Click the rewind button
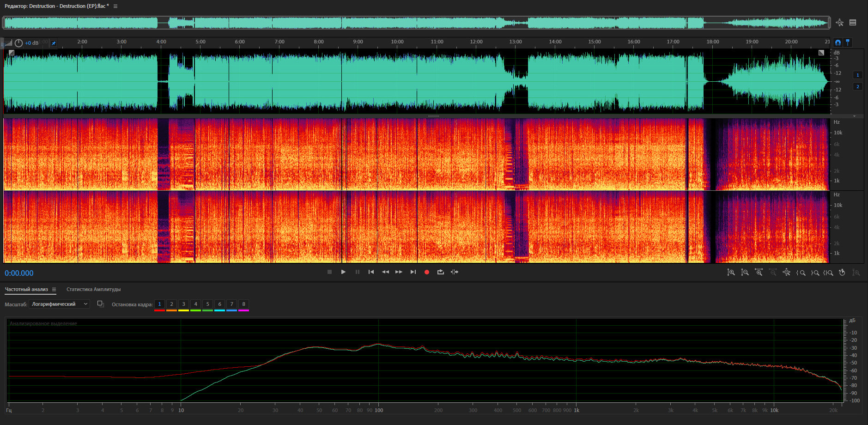The height and width of the screenshot is (425, 868). click(x=385, y=272)
